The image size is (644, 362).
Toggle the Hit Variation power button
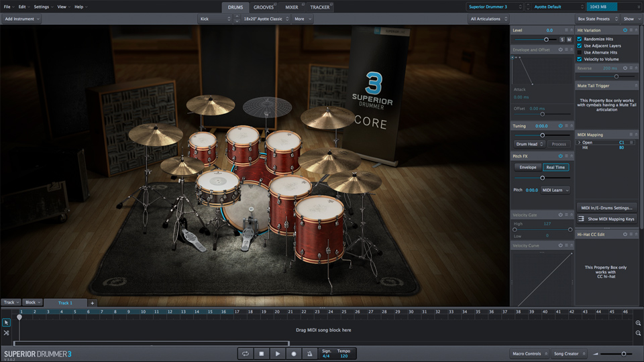pos(625,30)
